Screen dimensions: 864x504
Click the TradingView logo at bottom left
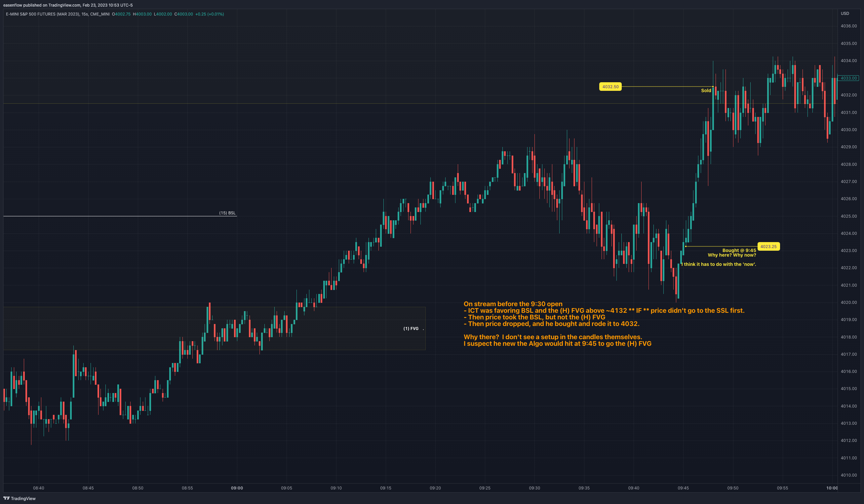(x=19, y=498)
